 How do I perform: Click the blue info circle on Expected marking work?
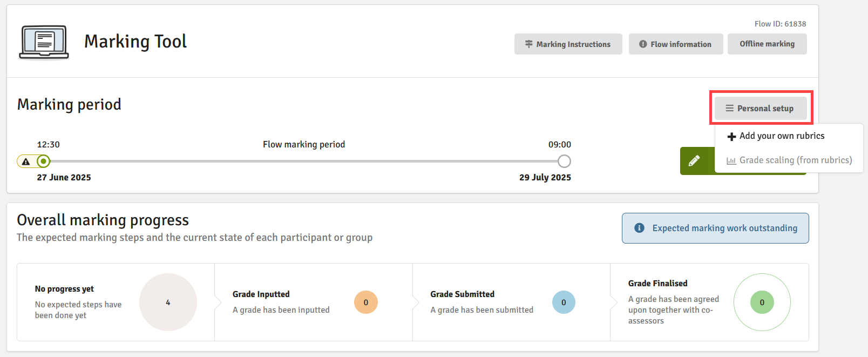tap(639, 228)
